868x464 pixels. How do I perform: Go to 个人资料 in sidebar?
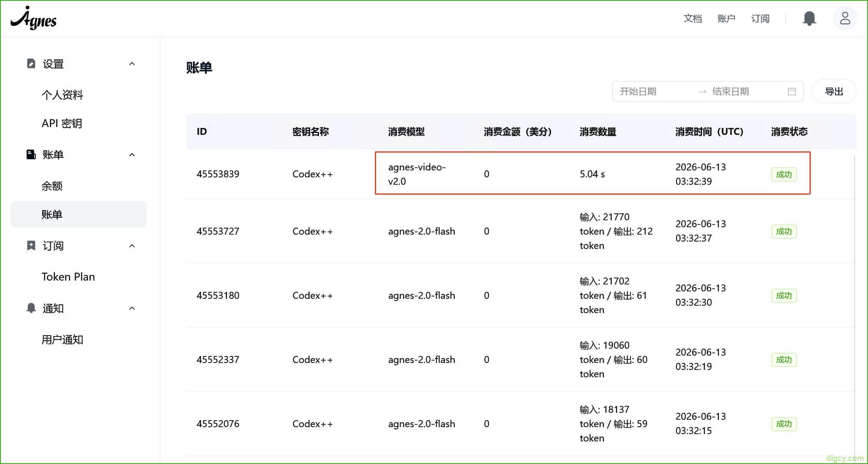pyautogui.click(x=62, y=95)
